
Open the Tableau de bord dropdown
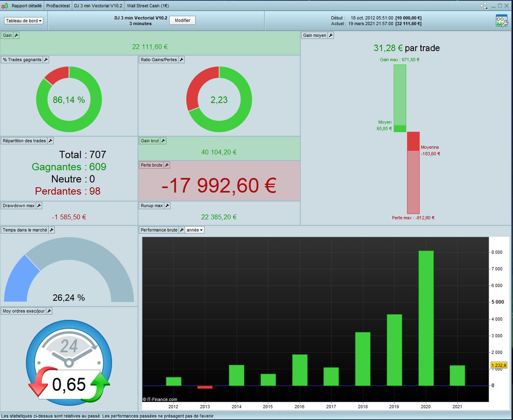click(x=24, y=21)
